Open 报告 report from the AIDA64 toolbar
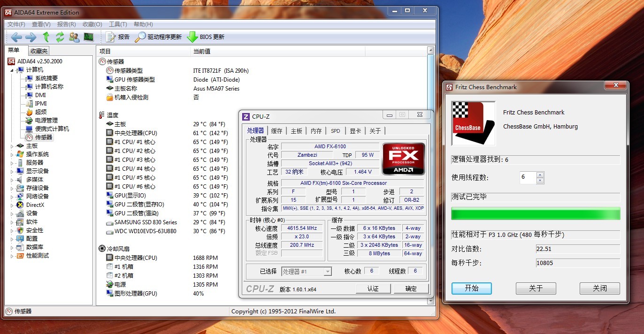 (x=118, y=37)
